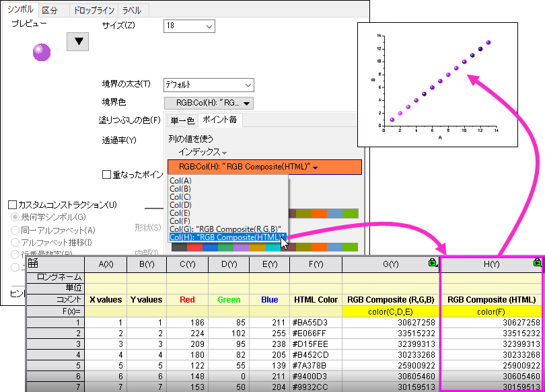Click the color(C,D,E) formula cell

click(391, 312)
